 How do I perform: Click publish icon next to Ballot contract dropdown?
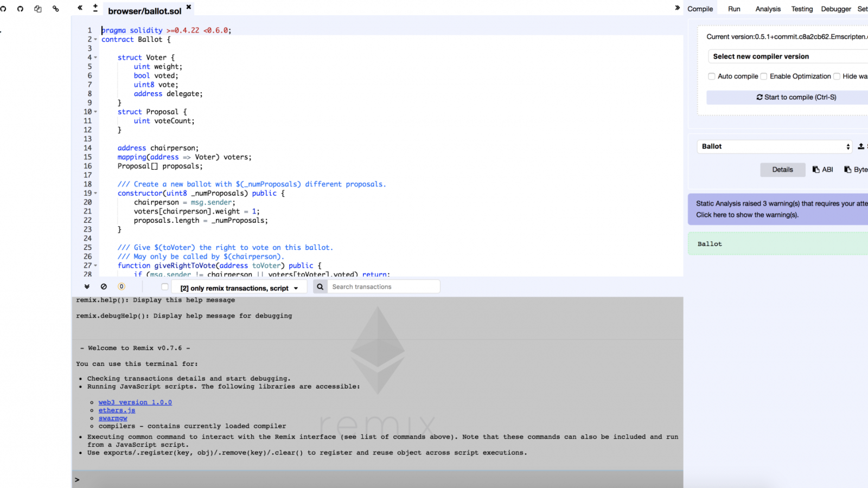pyautogui.click(x=861, y=146)
